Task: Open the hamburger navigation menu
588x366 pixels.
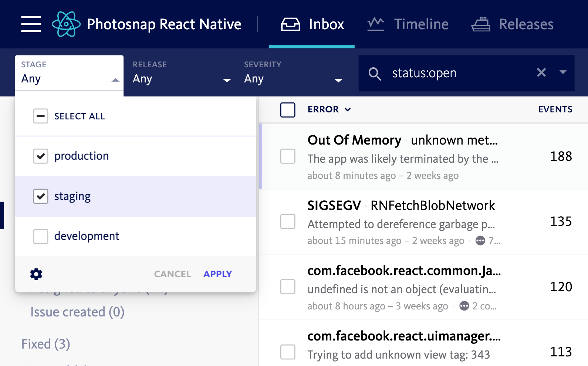Action: (x=31, y=24)
